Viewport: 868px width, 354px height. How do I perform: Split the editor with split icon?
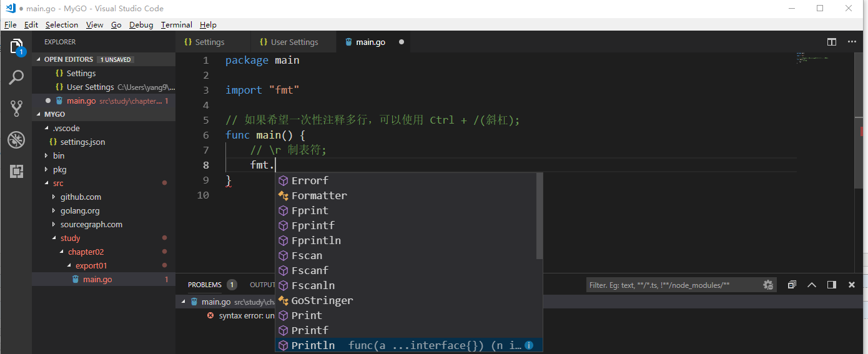tap(832, 42)
